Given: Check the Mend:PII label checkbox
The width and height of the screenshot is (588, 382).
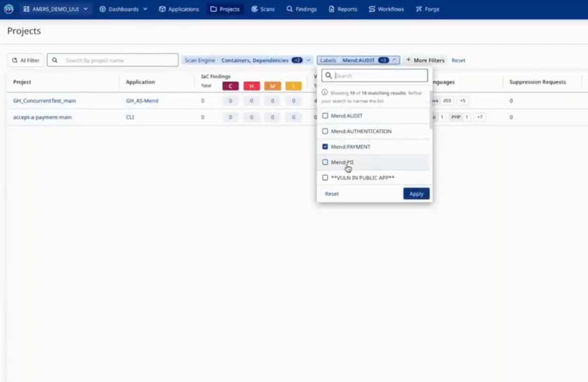Looking at the screenshot, I should [325, 162].
